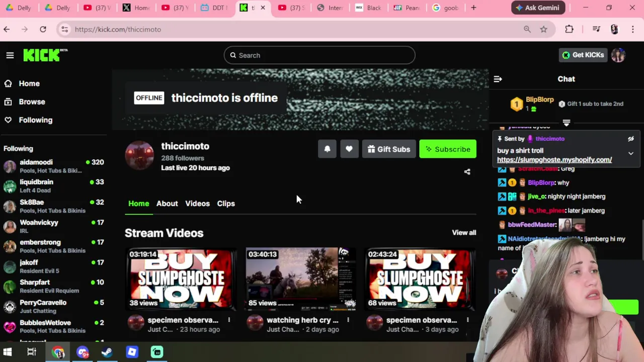
Task: Switch to the X Home browser tab
Action: [136, 8]
